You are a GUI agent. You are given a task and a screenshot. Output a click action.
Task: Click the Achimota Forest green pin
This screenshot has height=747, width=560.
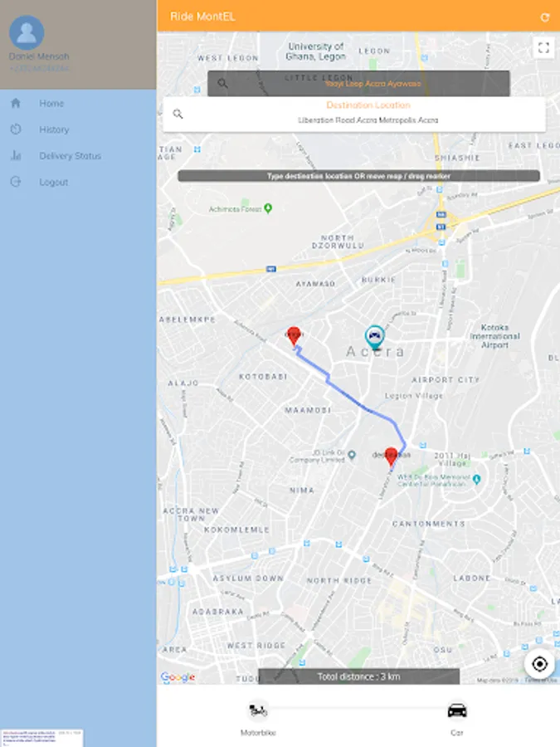point(268,208)
